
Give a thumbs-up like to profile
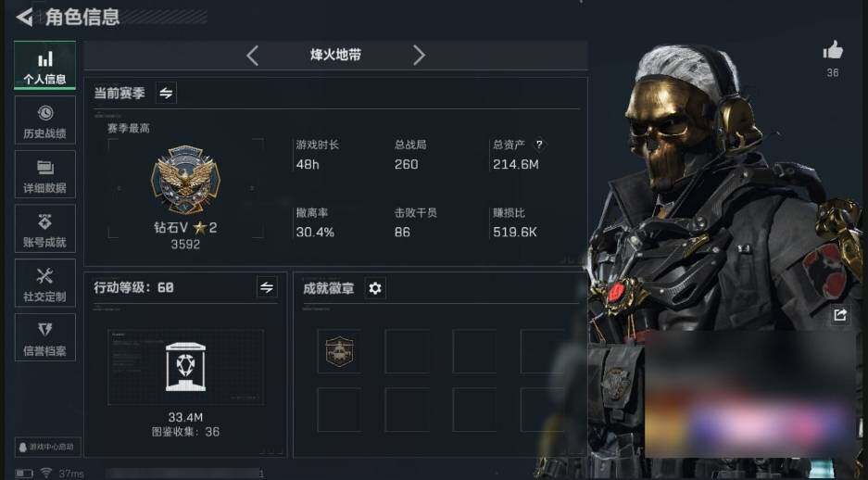[x=833, y=50]
